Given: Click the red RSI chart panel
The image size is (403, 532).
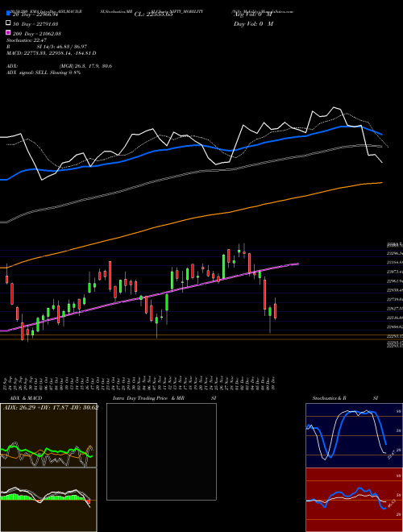Looking at the screenshot, I should [354, 500].
